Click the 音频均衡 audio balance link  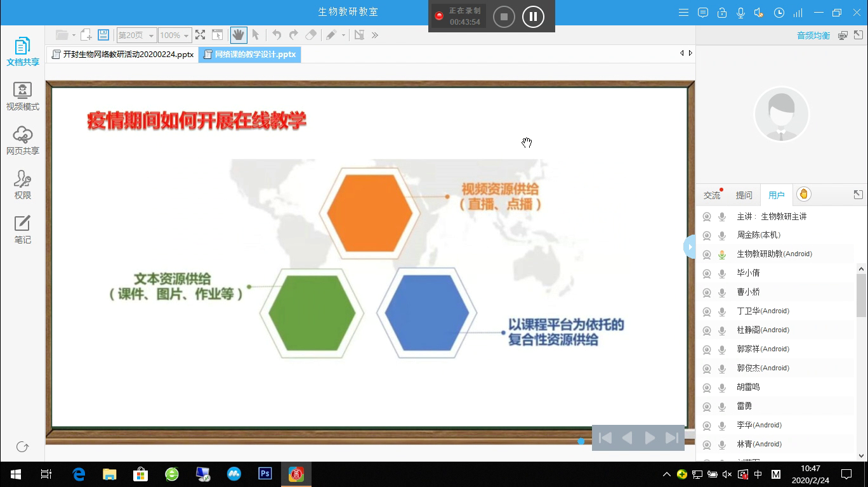pos(813,36)
